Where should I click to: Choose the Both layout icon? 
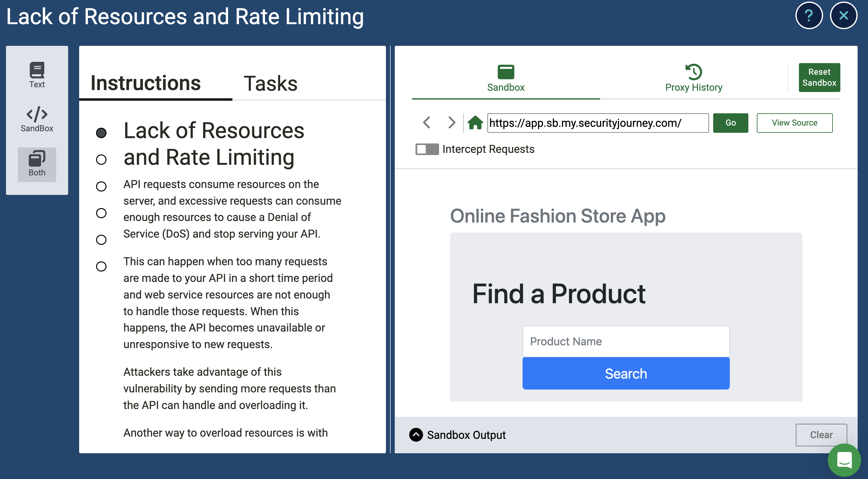[x=37, y=164]
